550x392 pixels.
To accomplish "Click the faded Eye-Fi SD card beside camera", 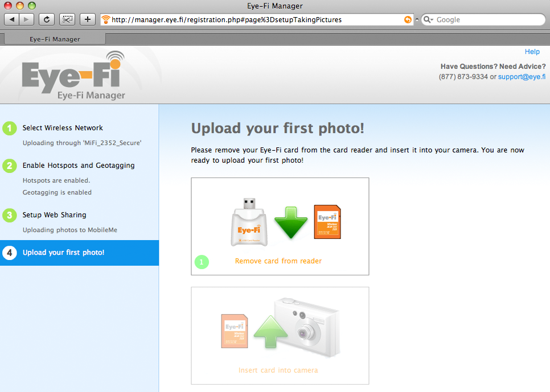I will [235, 331].
